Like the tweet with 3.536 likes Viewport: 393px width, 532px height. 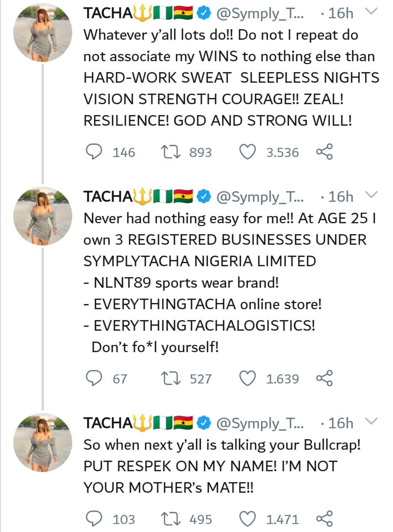point(247,152)
